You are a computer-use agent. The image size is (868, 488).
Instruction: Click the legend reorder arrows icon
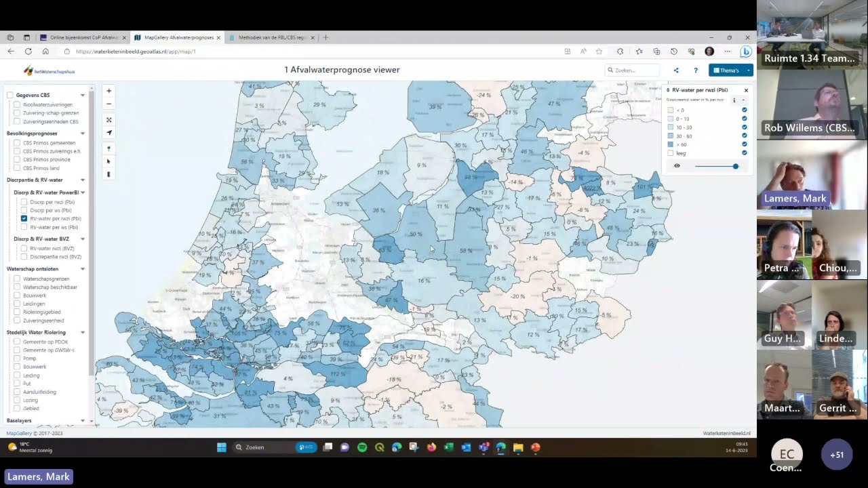[668, 90]
